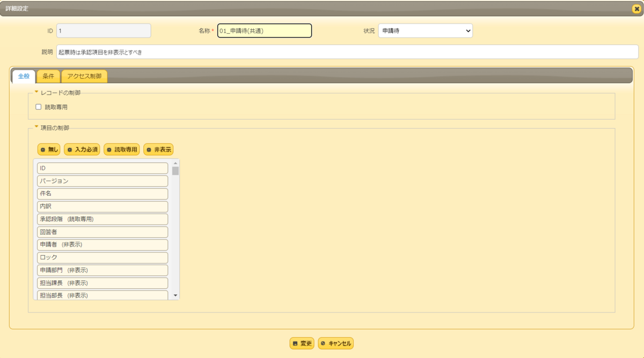The height and width of the screenshot is (358, 644).
Task: Click the 名称 input field
Action: pyautogui.click(x=265, y=31)
